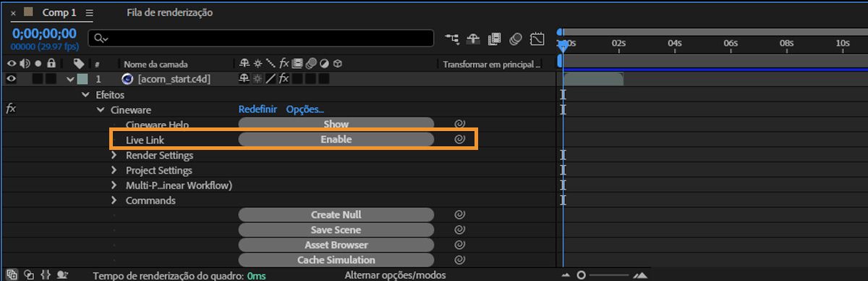Click the 04s mark on time ruler
This screenshot has width=868, height=281.
pos(674,43)
